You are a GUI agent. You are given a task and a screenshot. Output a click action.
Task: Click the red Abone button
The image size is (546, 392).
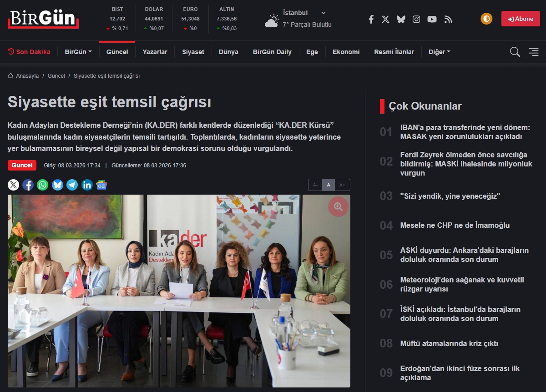tap(521, 19)
